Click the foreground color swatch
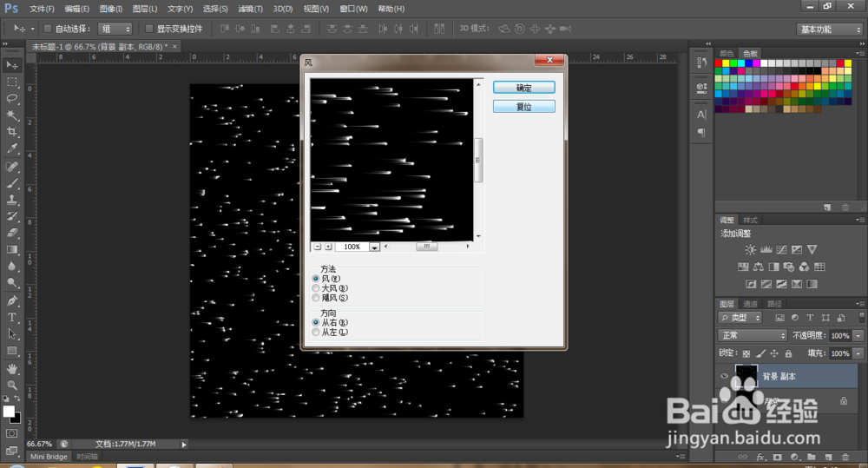 click(x=9, y=411)
